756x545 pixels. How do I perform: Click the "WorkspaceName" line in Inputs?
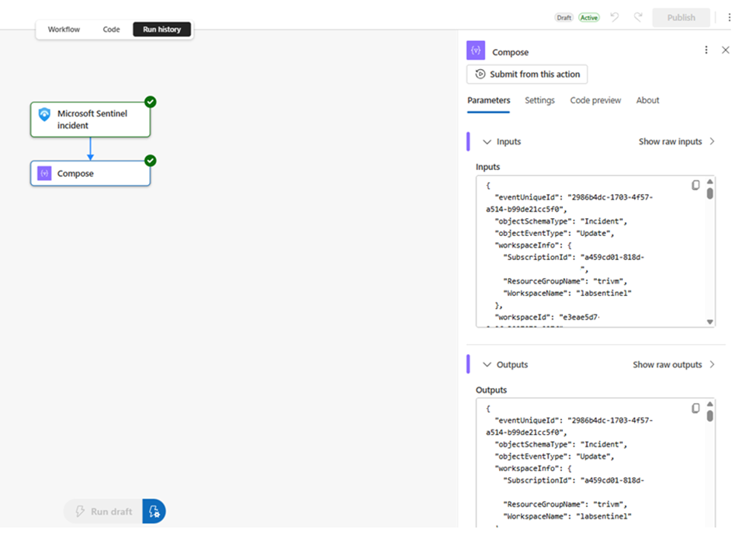tap(567, 293)
